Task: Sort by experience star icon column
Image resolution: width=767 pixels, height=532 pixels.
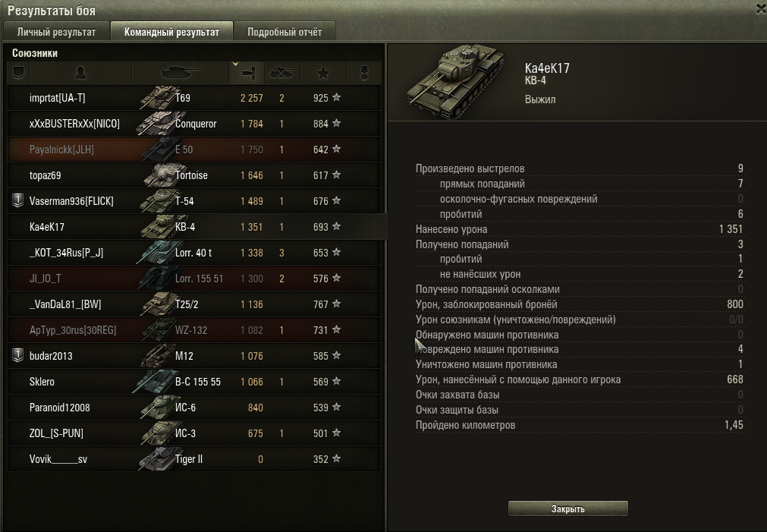Action: coord(323,74)
